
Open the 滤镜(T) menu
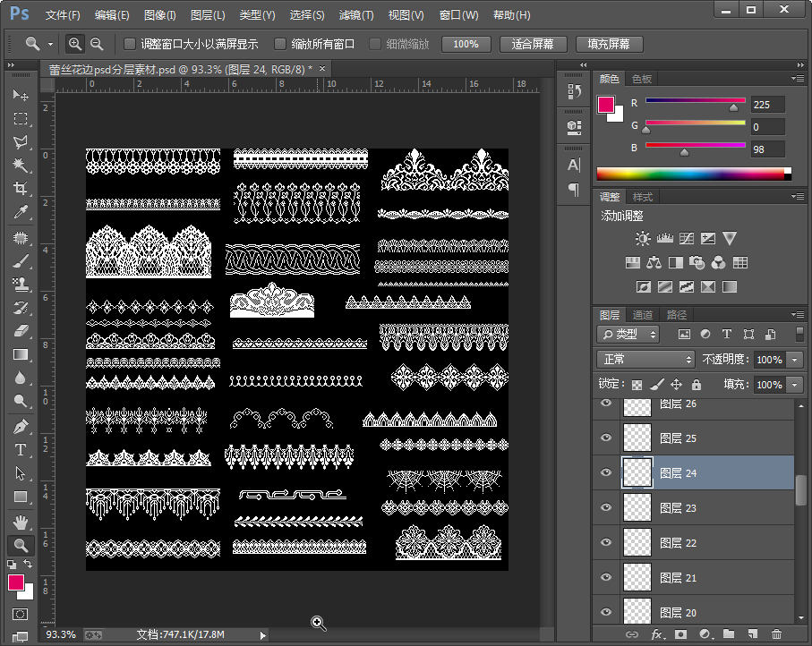(x=356, y=15)
